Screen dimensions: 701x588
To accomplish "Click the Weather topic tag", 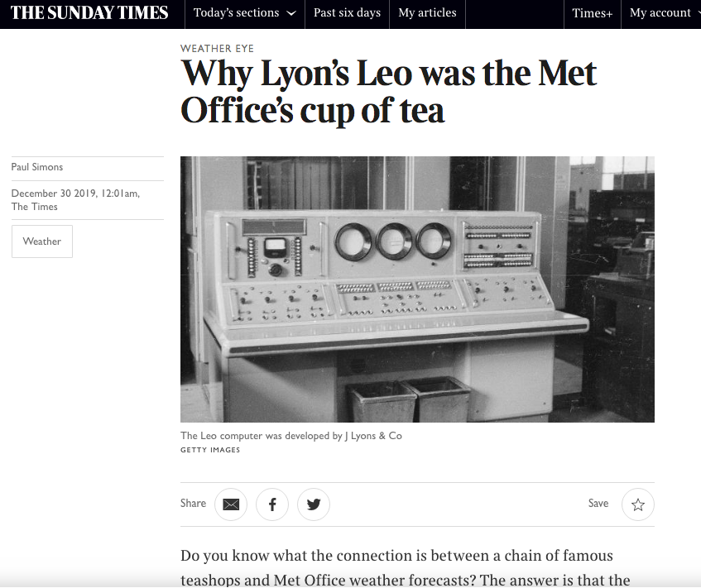I will (x=42, y=241).
